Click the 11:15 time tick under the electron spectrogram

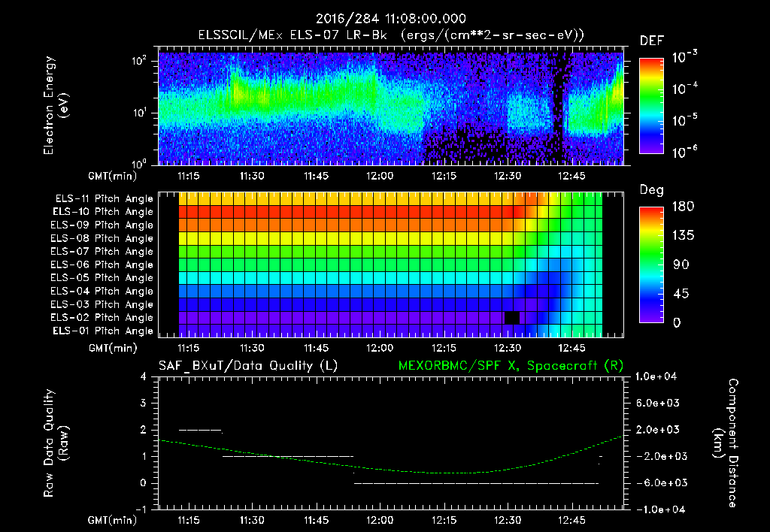(x=188, y=176)
